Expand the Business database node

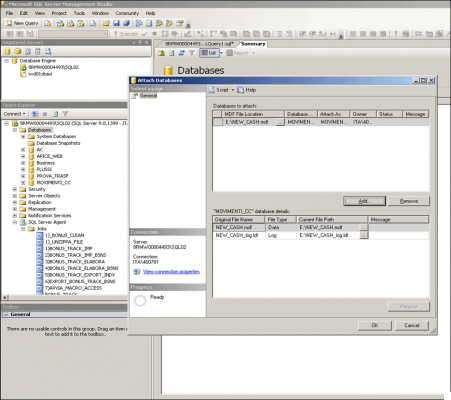23,163
